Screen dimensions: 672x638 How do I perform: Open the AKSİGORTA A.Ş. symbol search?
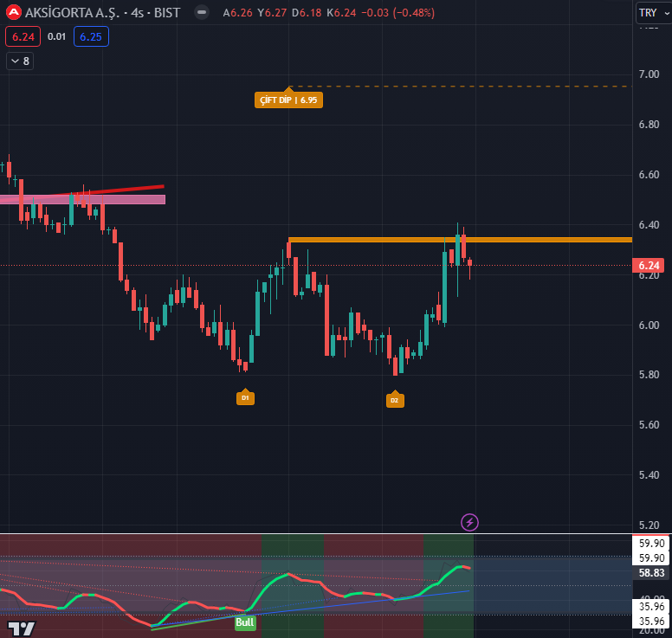[72, 13]
